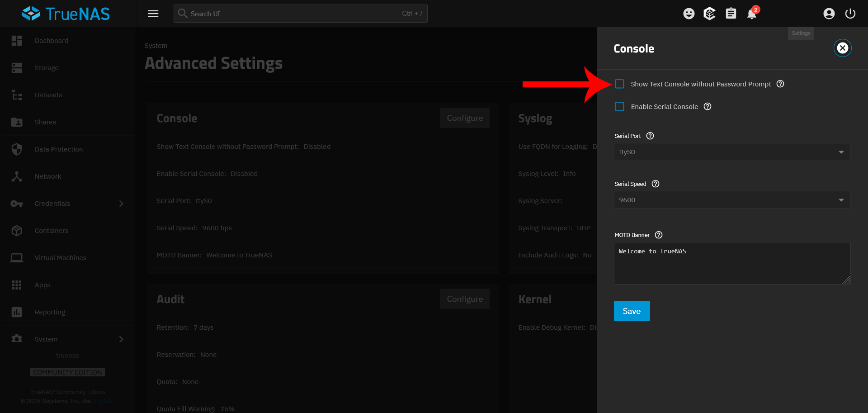Open the feedback smiley icon
The height and width of the screenshot is (413, 868).
(x=689, y=14)
